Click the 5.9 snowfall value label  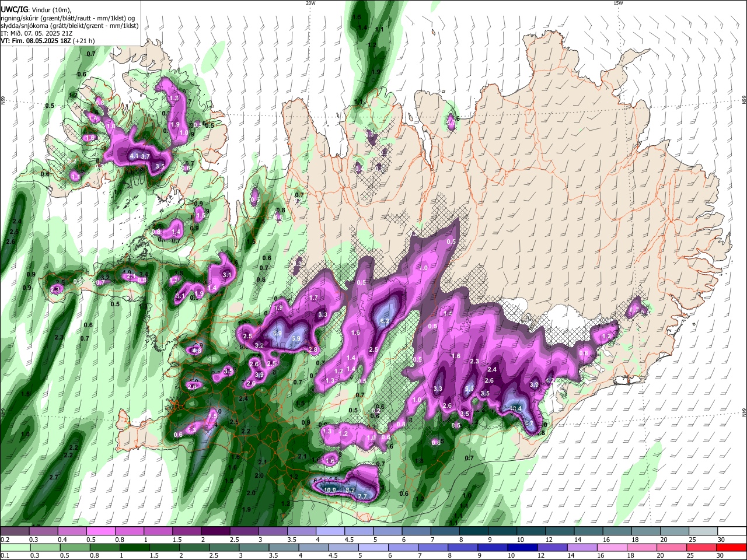[x=296, y=339]
